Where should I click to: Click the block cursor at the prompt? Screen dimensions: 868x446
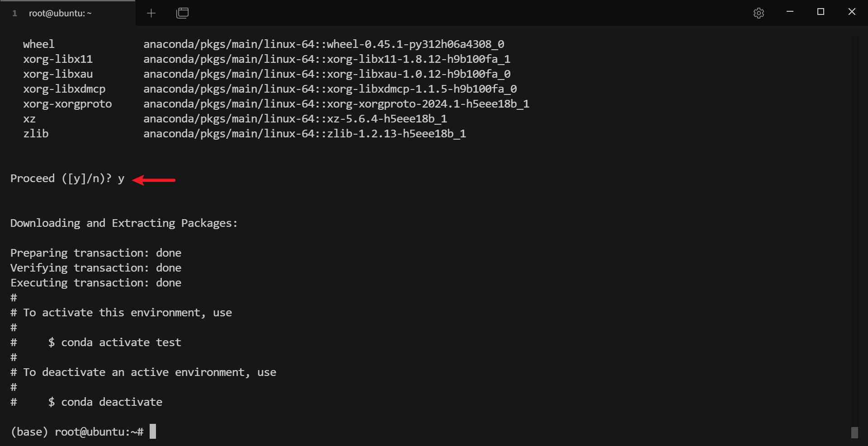153,432
